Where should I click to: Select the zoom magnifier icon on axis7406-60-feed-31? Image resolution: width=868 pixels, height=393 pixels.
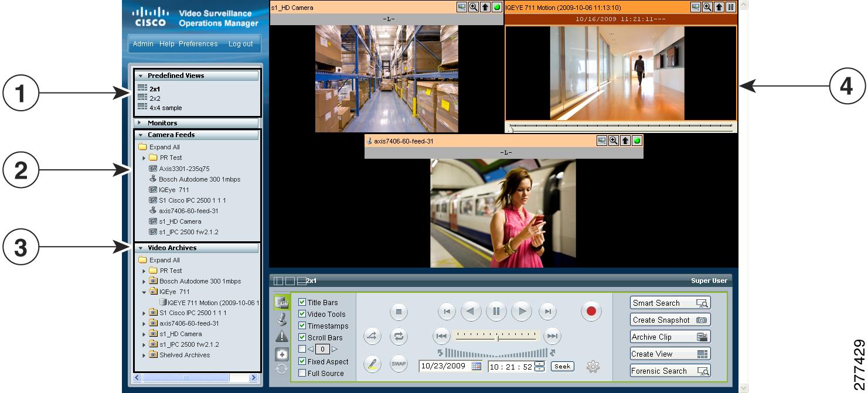[x=614, y=139]
